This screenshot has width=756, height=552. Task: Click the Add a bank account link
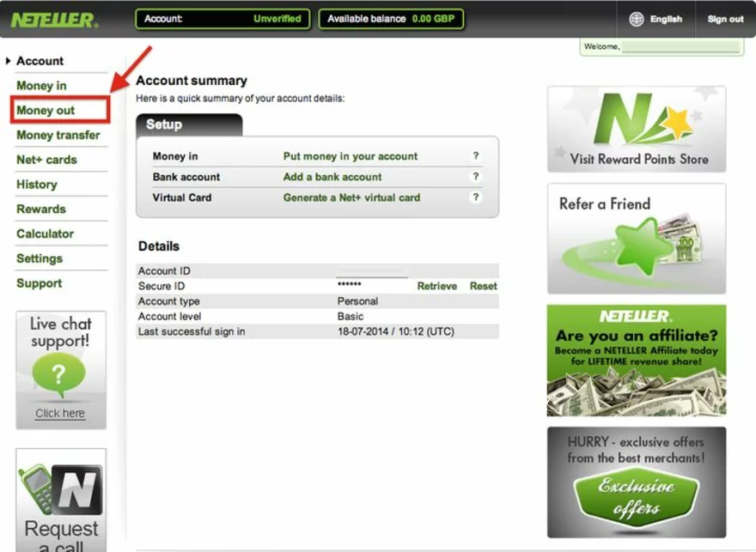[332, 177]
